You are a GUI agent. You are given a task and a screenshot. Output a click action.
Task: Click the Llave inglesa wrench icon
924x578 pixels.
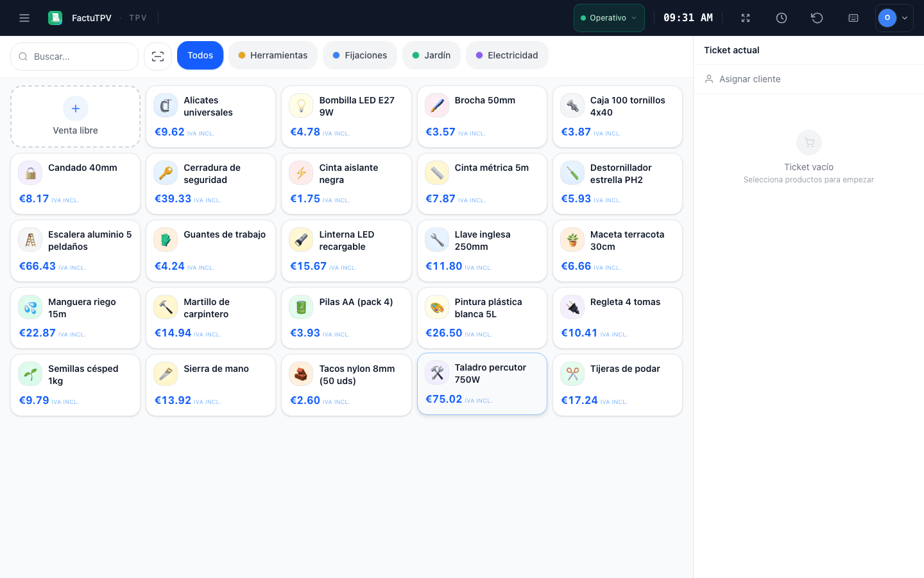(x=437, y=240)
